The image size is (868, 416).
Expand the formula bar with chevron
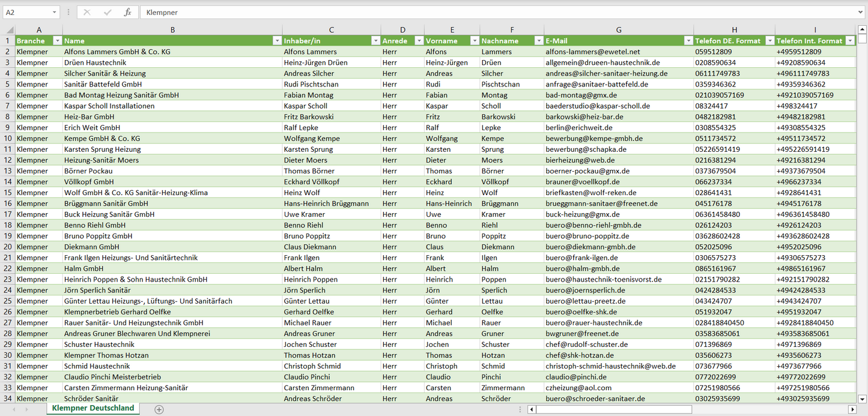tap(861, 12)
